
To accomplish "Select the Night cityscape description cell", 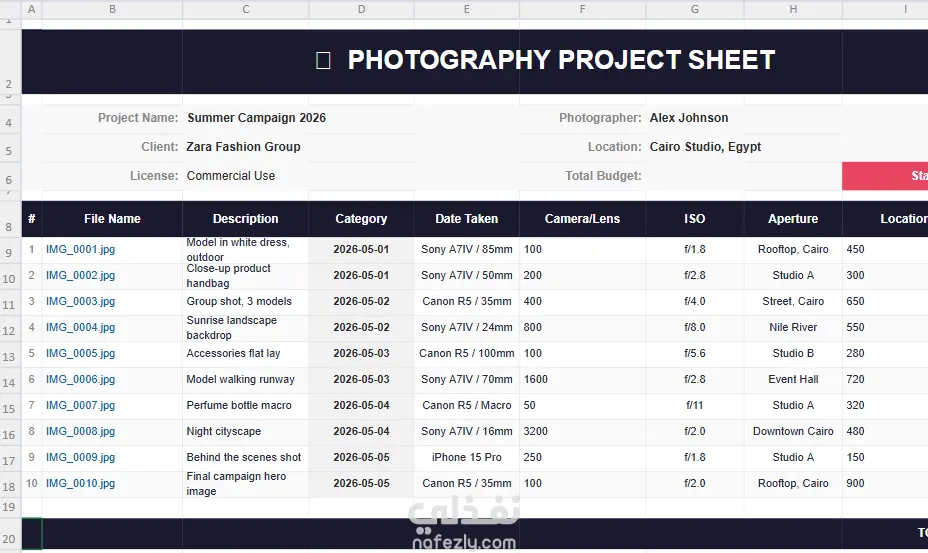I will (x=246, y=432).
